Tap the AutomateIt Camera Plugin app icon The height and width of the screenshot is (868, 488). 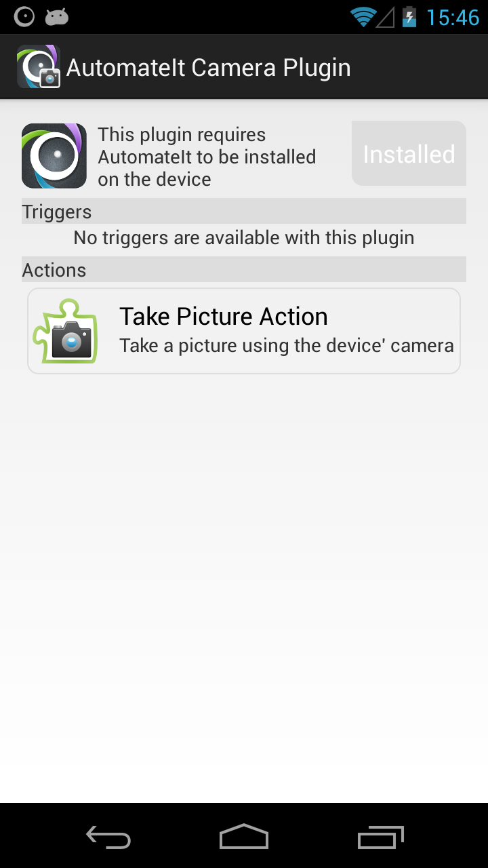coord(39,66)
